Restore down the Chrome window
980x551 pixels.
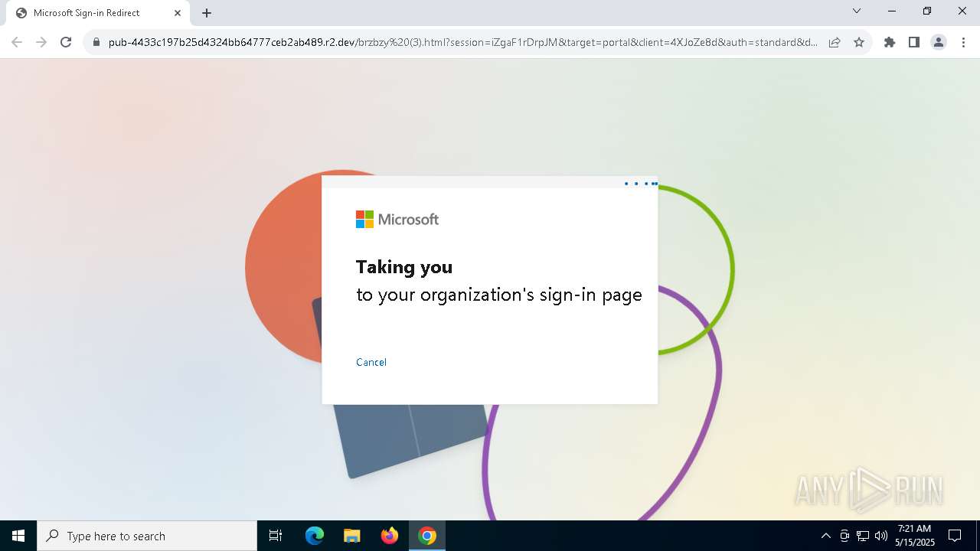pyautogui.click(x=927, y=11)
